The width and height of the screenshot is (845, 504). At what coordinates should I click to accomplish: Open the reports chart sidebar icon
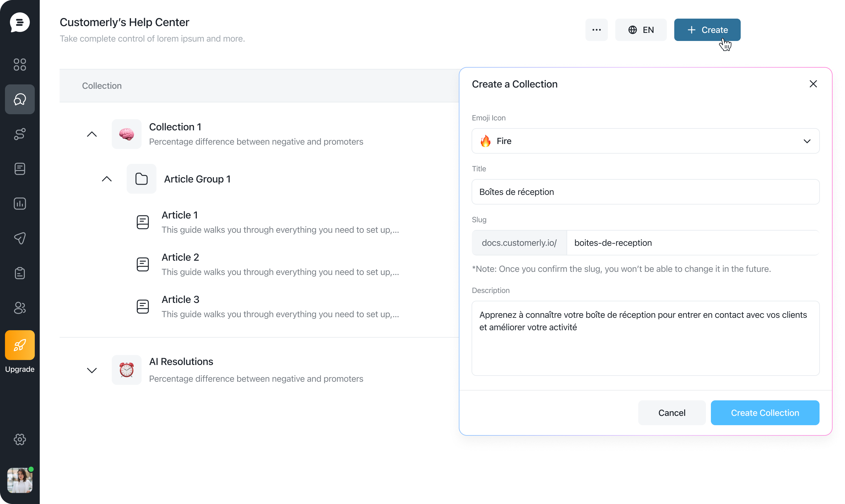(x=20, y=204)
